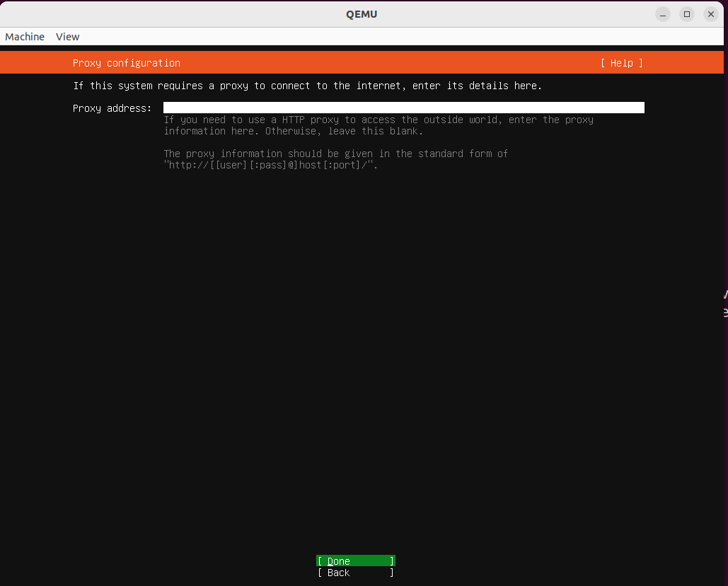Click the QEMU window title
Viewport: 728px width, 586px height.
coord(362,13)
